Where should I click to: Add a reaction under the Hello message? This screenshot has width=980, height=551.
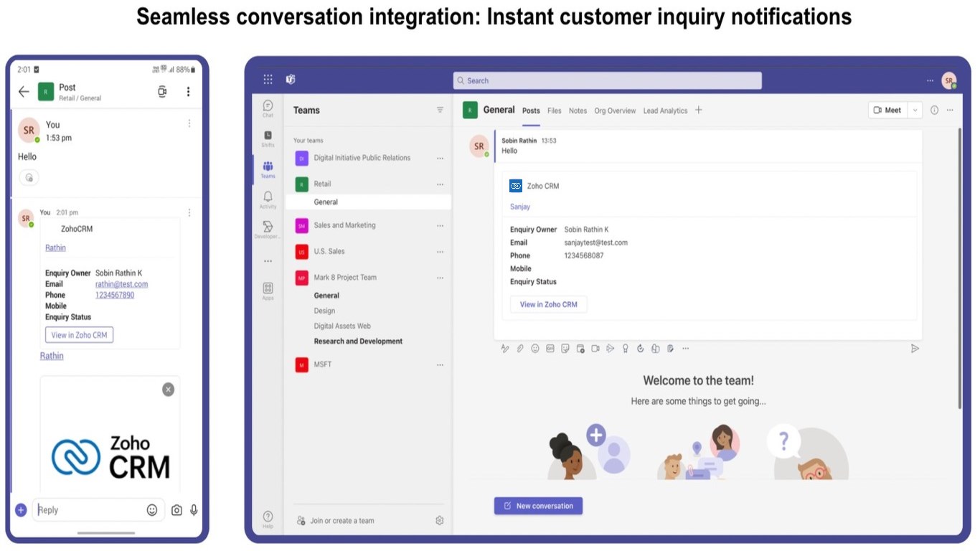coord(29,178)
